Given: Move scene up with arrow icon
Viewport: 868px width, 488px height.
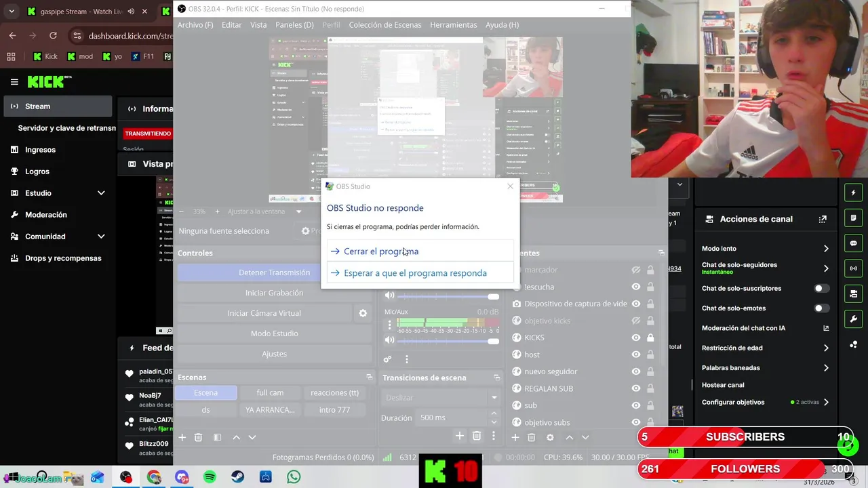Looking at the screenshot, I should coord(236,437).
